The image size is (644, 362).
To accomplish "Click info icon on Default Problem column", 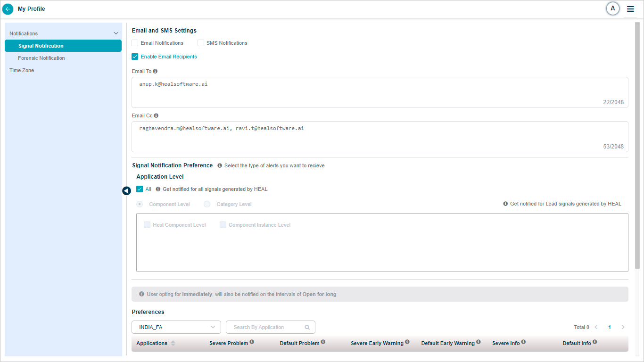I will point(323,342).
